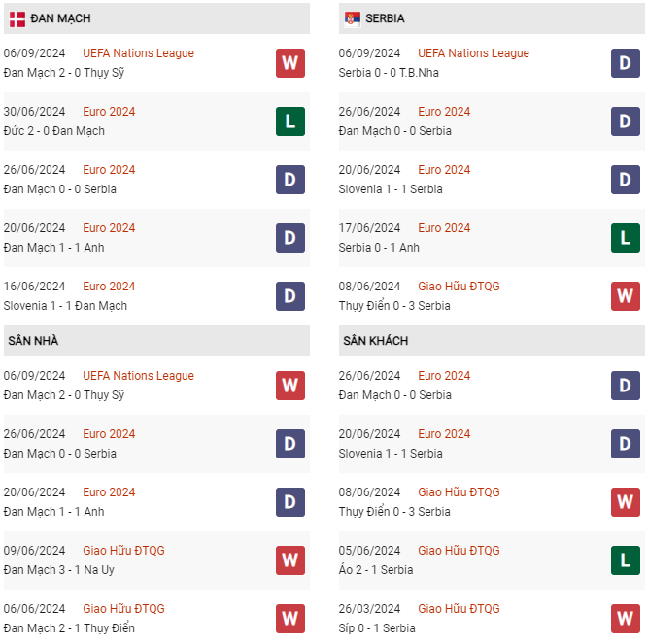Click the Serbia flag icon

coord(352,19)
